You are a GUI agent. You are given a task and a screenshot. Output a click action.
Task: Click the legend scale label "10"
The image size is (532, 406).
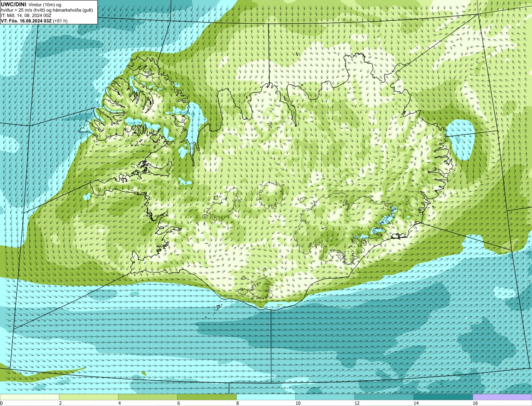[x=298, y=403]
